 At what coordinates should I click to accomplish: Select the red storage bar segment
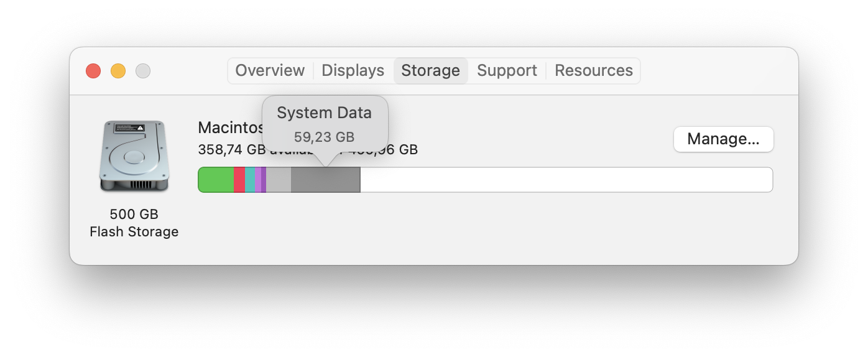239,180
